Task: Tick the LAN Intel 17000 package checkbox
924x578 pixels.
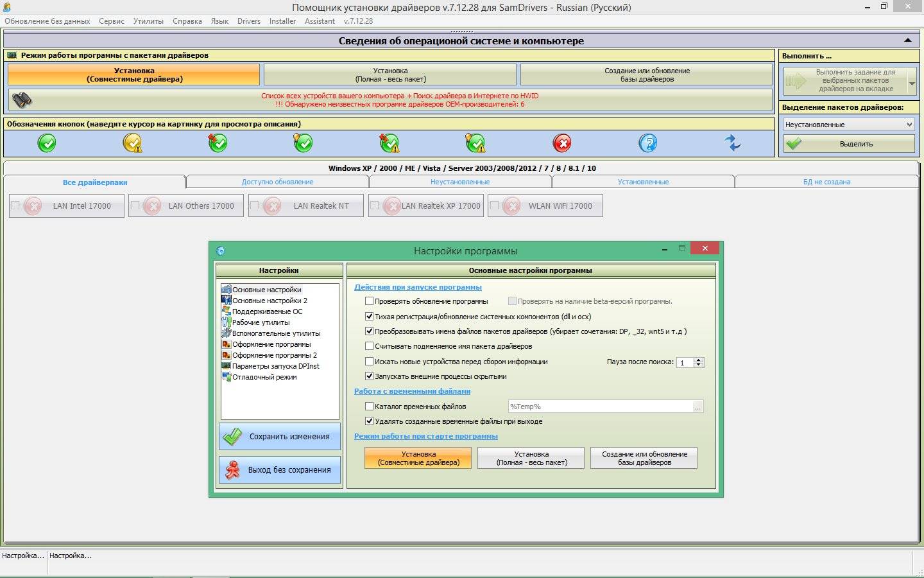Action: pyautogui.click(x=15, y=206)
